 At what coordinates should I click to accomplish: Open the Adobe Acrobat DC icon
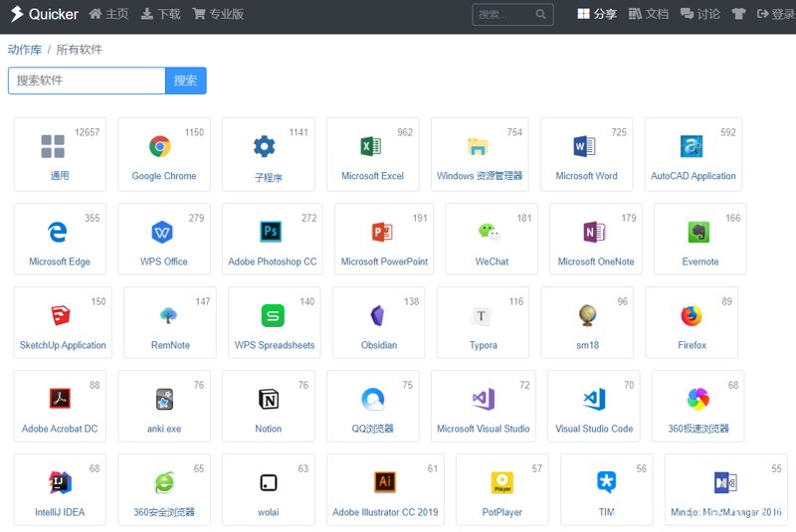(60, 399)
